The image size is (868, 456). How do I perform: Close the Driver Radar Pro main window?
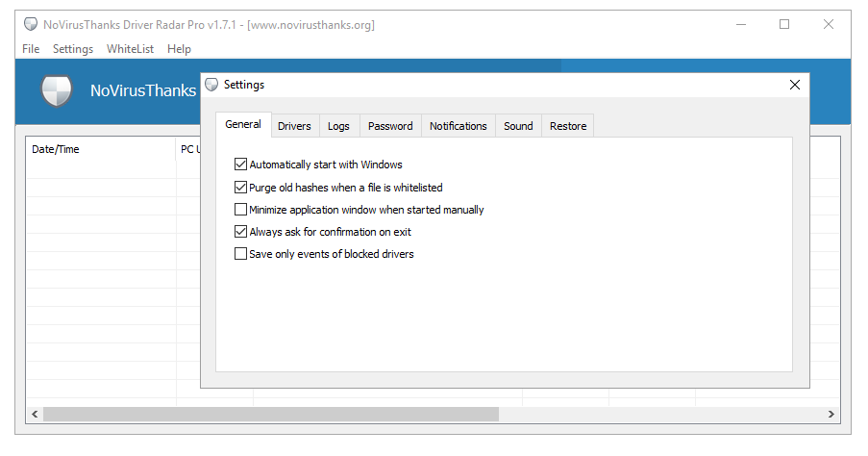point(829,24)
